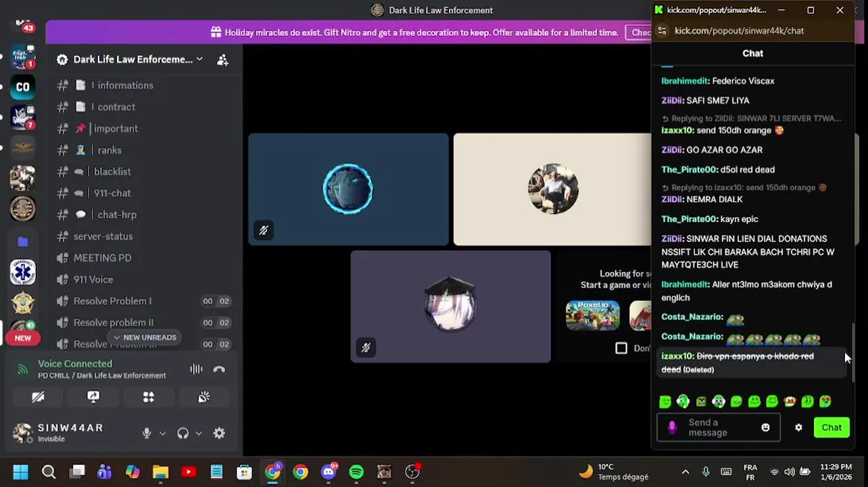Deafen audio with the headphones icon
The image size is (868, 487).
pyautogui.click(x=183, y=433)
